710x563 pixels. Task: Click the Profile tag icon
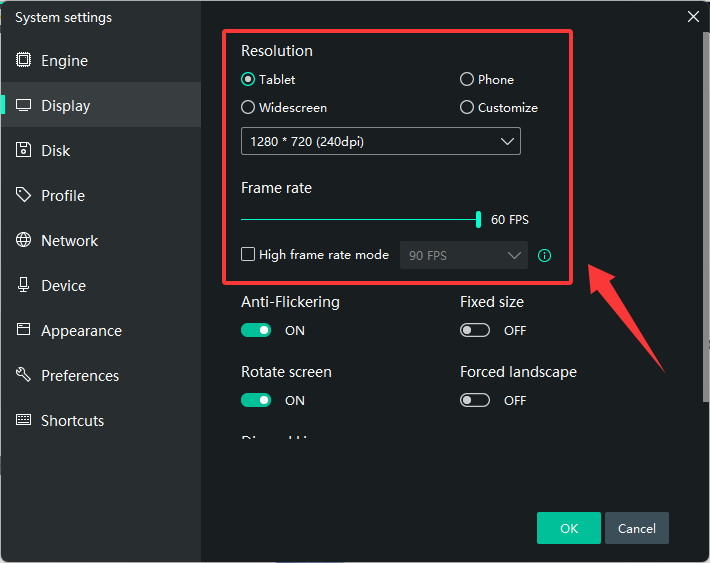click(x=23, y=195)
